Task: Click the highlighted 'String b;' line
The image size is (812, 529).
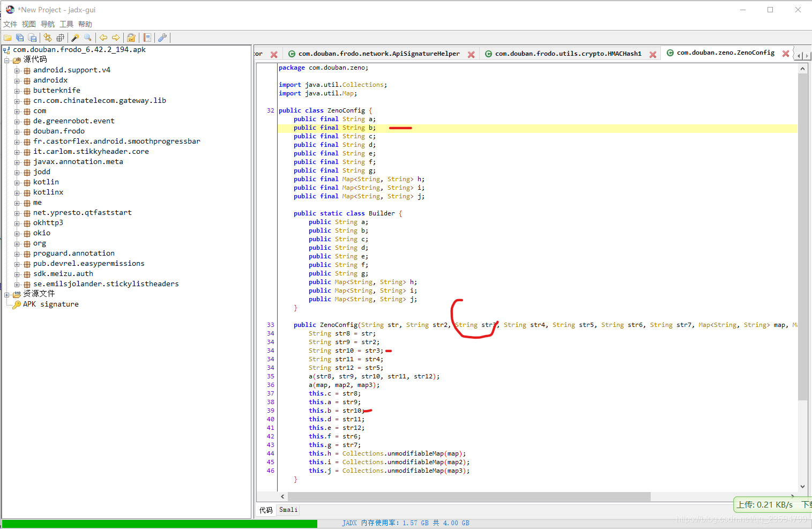Action: pyautogui.click(x=537, y=128)
